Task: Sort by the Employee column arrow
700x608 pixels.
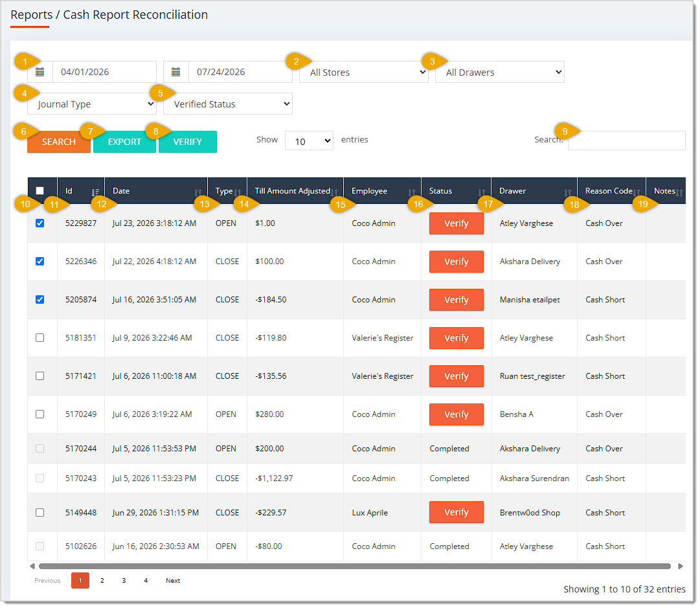Action: [x=412, y=192]
